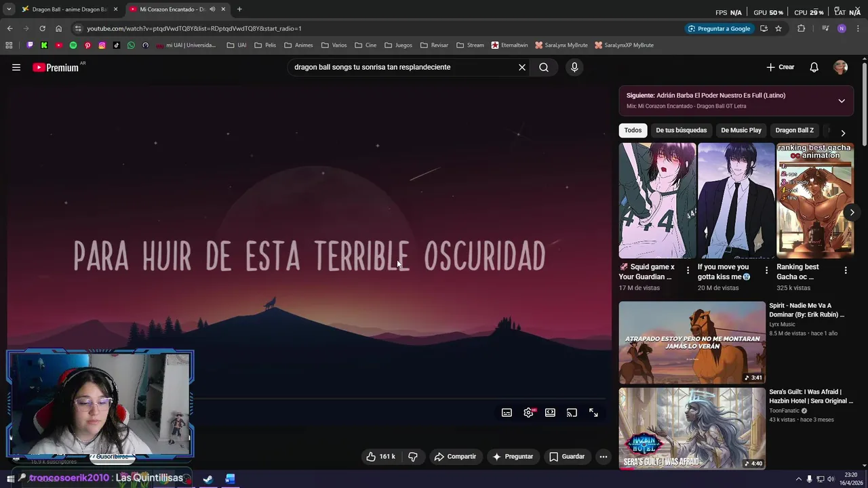Screen dimensions: 868x488
Task: Open YouTube notifications bell
Action: (x=814, y=67)
